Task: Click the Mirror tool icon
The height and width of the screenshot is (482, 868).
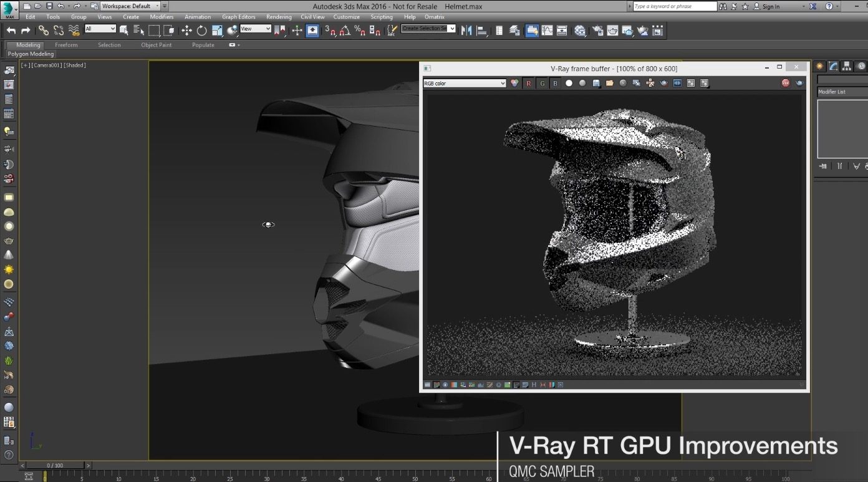Action: pos(466,31)
